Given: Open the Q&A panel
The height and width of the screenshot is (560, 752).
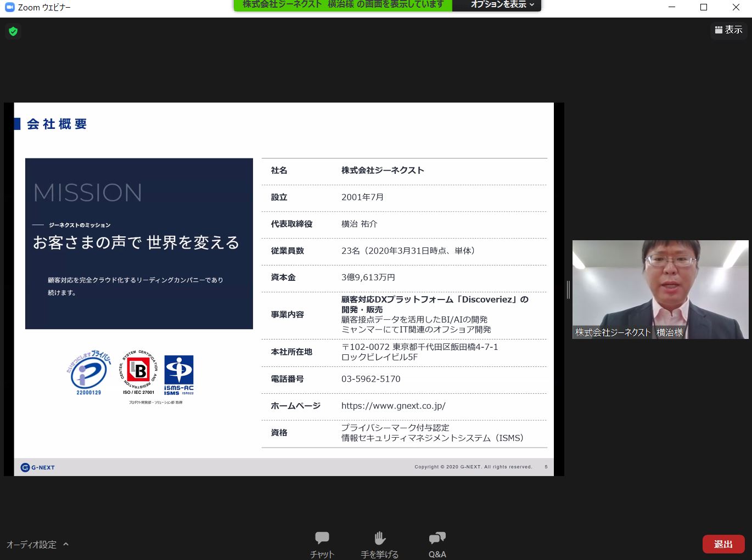Looking at the screenshot, I should 437,545.
